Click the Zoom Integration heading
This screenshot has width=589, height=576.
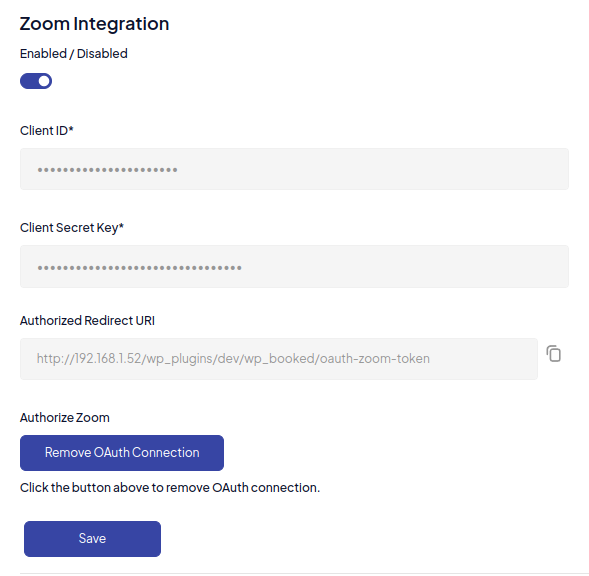pos(94,24)
